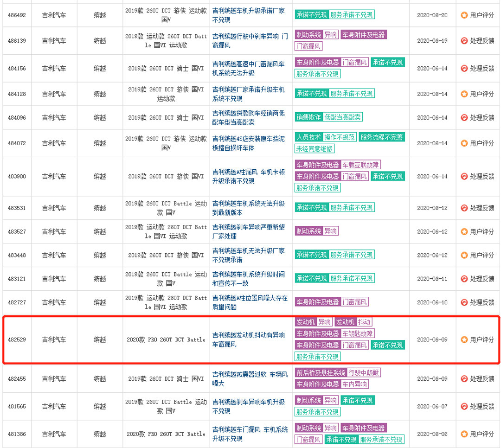Click the 销售欺诈 tag

pos(308,117)
